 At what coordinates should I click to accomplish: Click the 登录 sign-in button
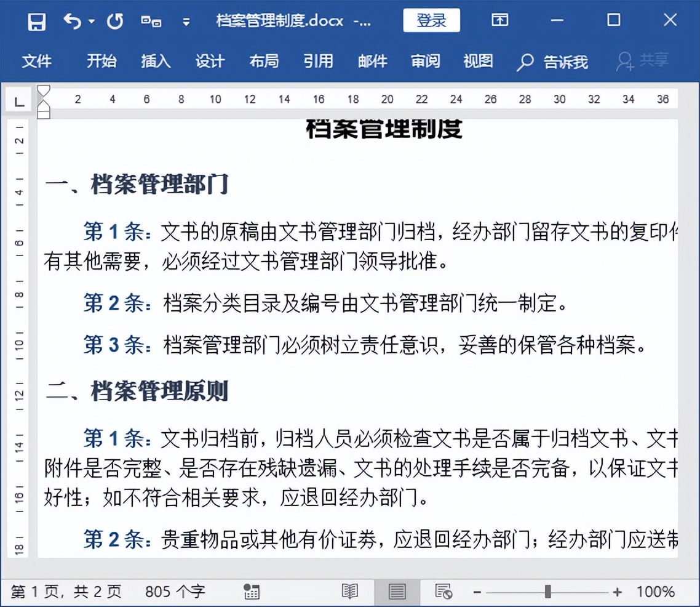pyautogui.click(x=431, y=20)
